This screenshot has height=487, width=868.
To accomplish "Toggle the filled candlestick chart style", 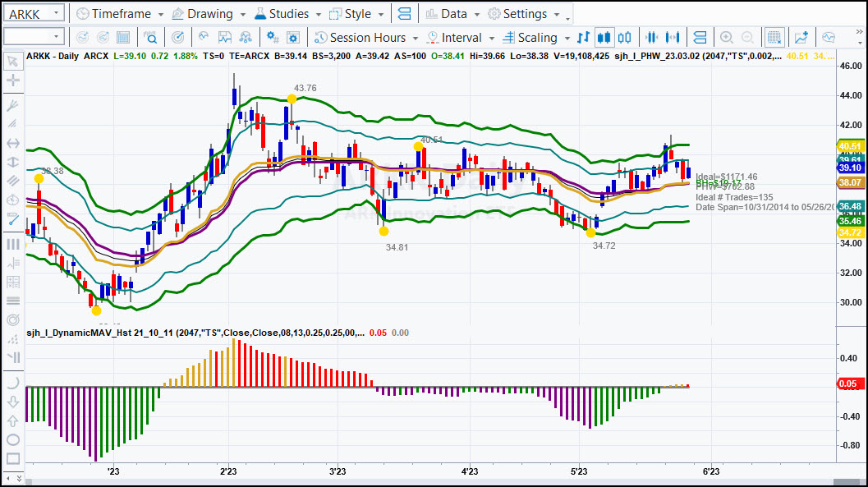I will pos(604,38).
